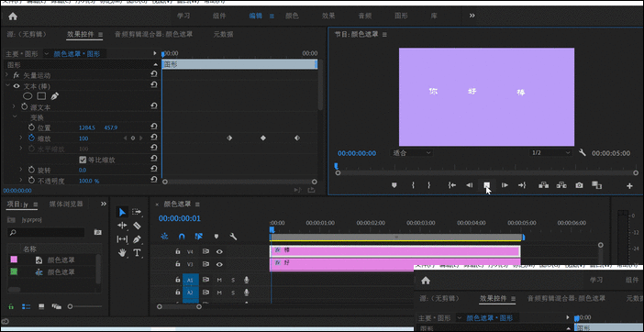Toggle animation stopwatch for 旋转

(32, 170)
